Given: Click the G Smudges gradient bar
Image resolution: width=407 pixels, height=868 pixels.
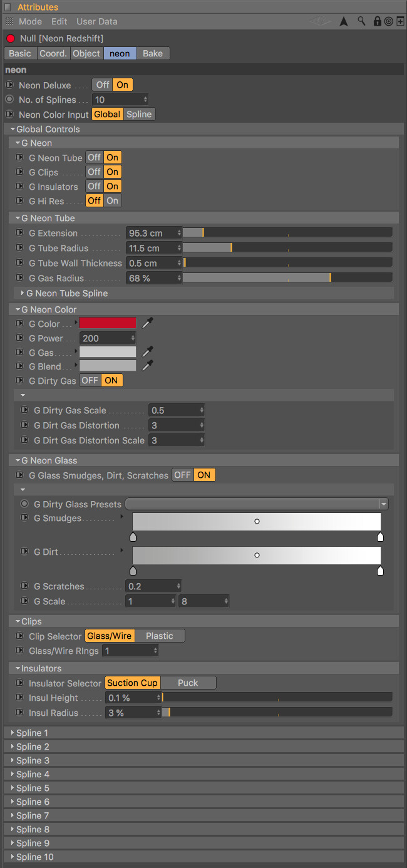Looking at the screenshot, I should tap(257, 522).
